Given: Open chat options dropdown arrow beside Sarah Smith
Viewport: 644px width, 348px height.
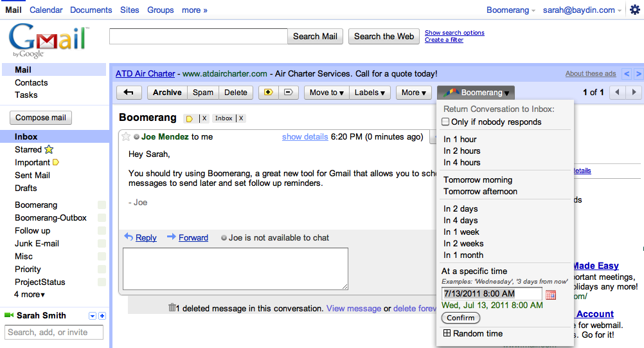Looking at the screenshot, I should click(x=93, y=316).
